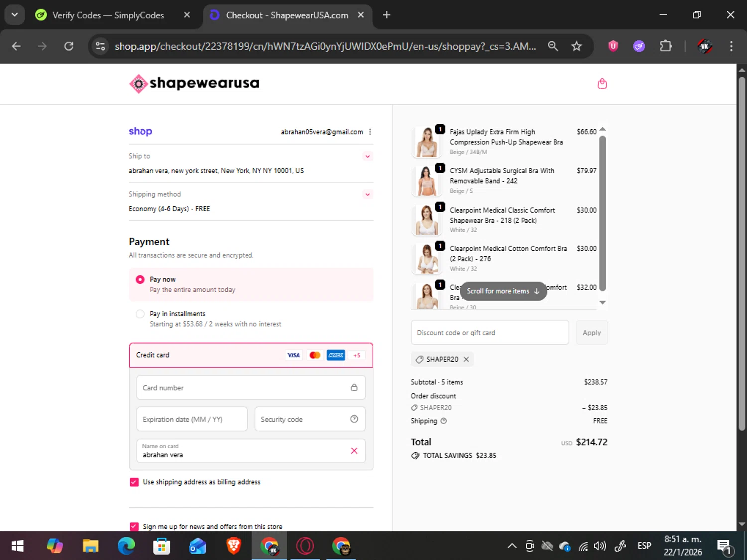Show the +5 more card types
The height and width of the screenshot is (560, 747).
tap(357, 355)
